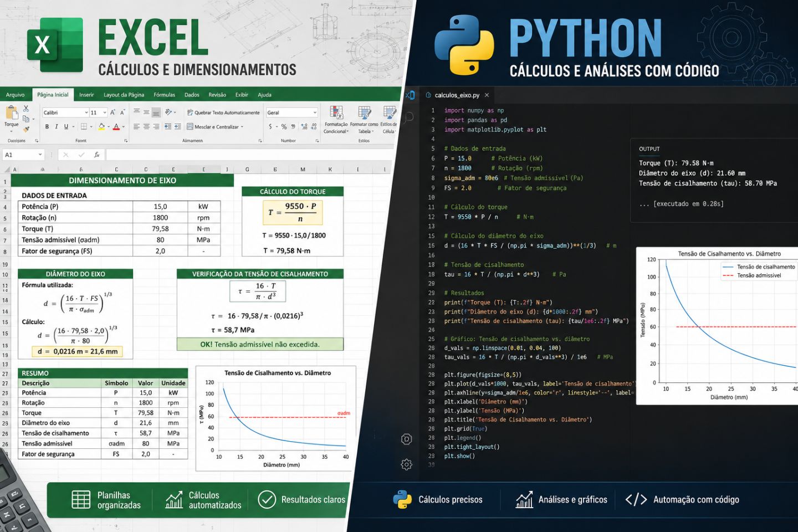The height and width of the screenshot is (532, 798).
Task: Click the settings gear in the Python editor sidebar
Action: tap(406, 464)
